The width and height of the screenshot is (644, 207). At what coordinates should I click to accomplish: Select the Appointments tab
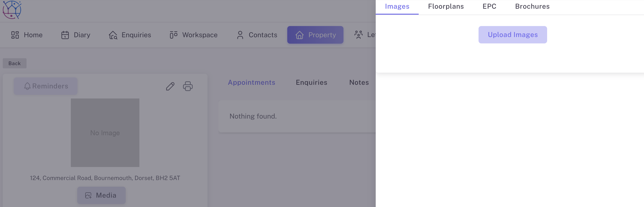(252, 82)
